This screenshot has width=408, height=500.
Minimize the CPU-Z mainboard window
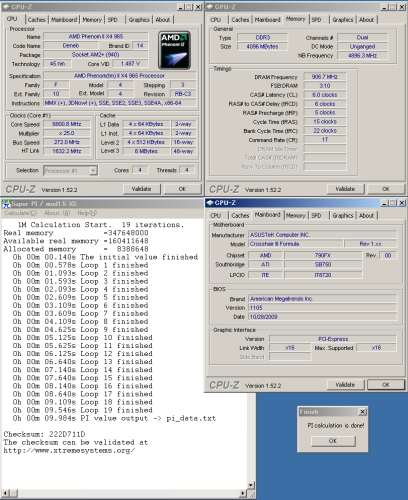(x=385, y=203)
